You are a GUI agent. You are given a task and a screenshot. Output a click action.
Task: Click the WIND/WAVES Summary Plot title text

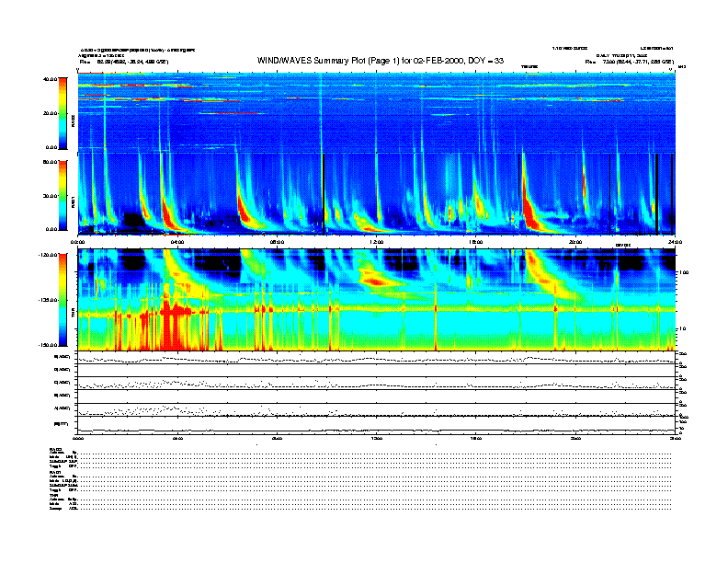pos(381,61)
